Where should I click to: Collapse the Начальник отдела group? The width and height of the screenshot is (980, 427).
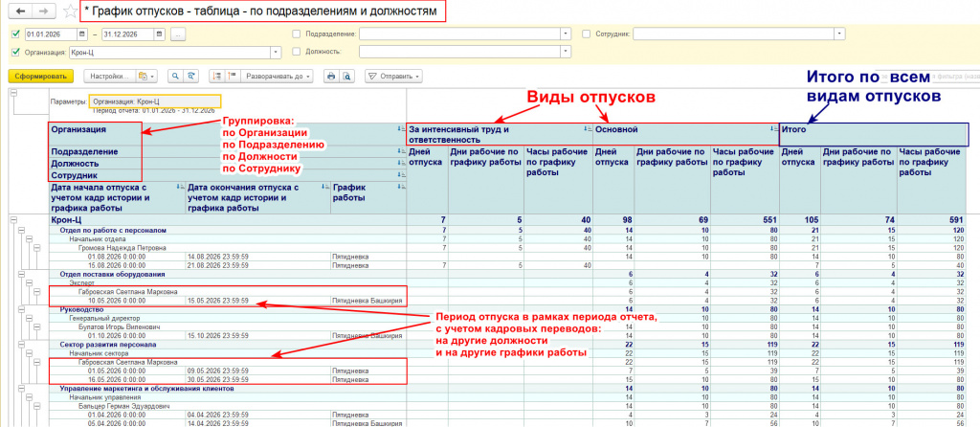point(29,238)
